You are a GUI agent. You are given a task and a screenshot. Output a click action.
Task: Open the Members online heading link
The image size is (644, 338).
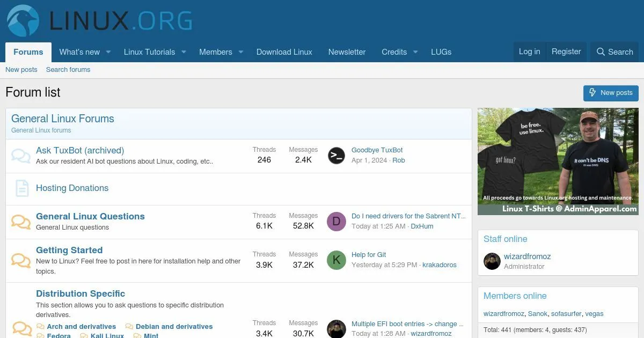pyautogui.click(x=515, y=296)
